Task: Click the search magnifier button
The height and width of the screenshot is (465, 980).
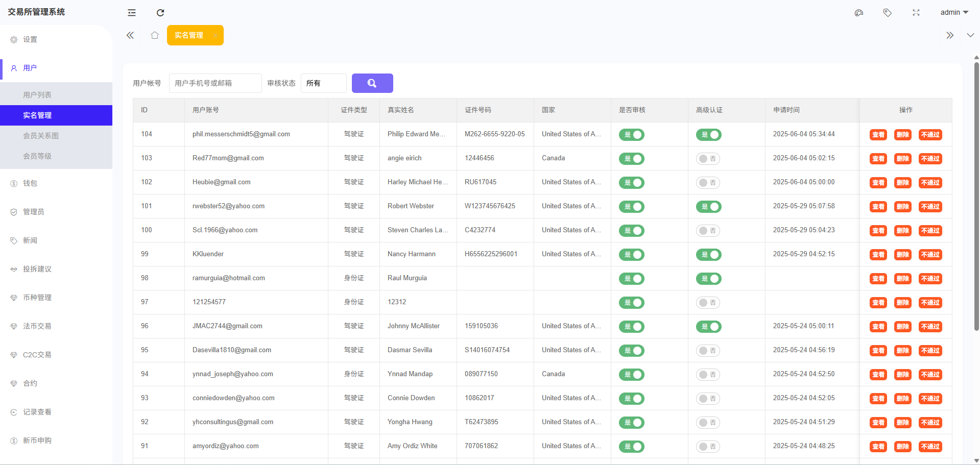Action: [x=372, y=83]
